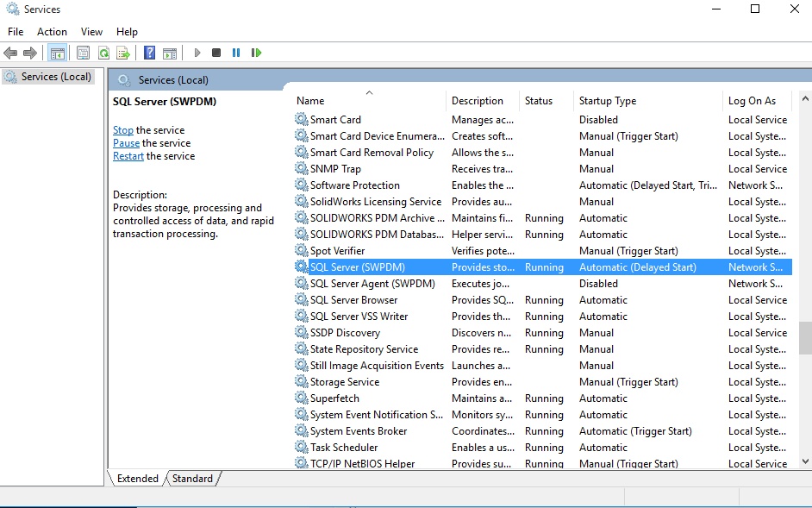Image resolution: width=812 pixels, height=508 pixels.
Task: Click Automatic (Delayed Start) in SQL Server row
Action: tap(638, 267)
